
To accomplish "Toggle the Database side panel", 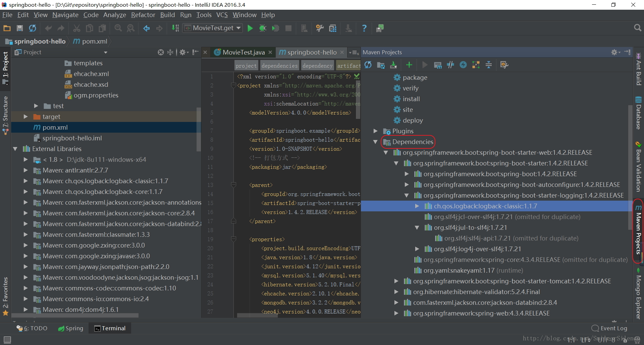I will 638,113.
